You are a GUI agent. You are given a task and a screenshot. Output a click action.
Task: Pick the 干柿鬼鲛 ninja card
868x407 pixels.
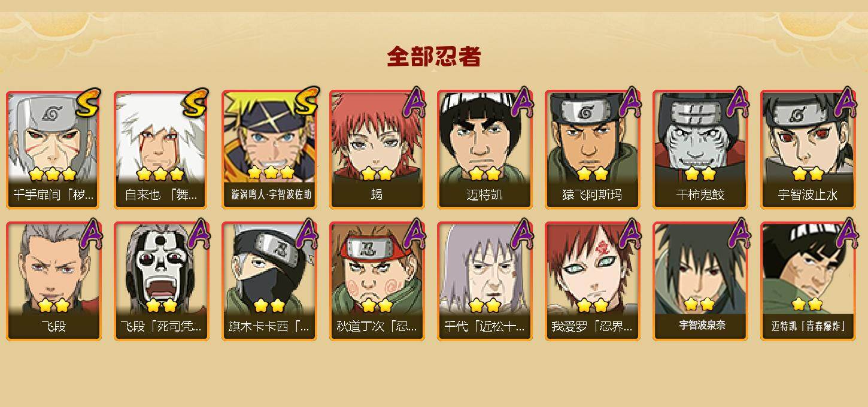point(700,150)
